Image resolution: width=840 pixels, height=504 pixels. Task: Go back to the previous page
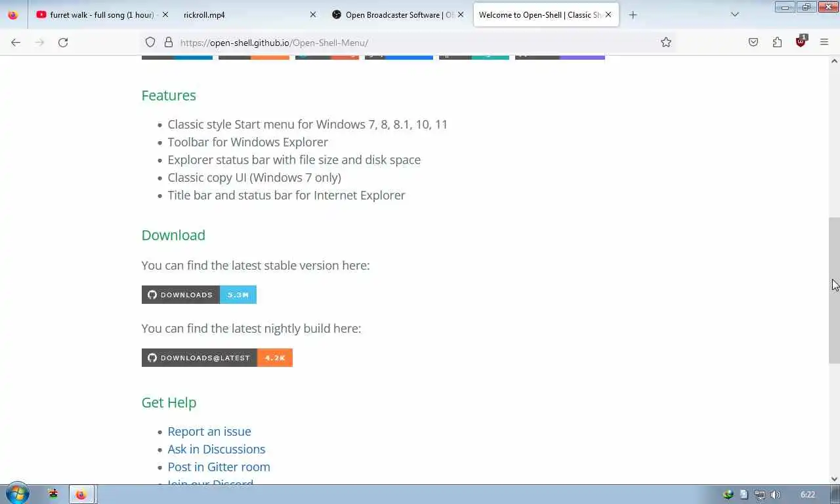pos(16,42)
